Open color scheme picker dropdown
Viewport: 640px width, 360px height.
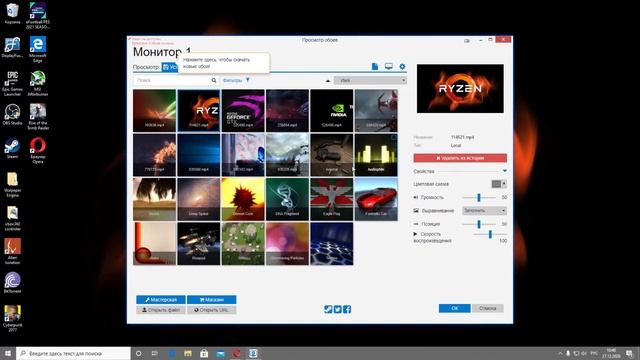coord(499,184)
